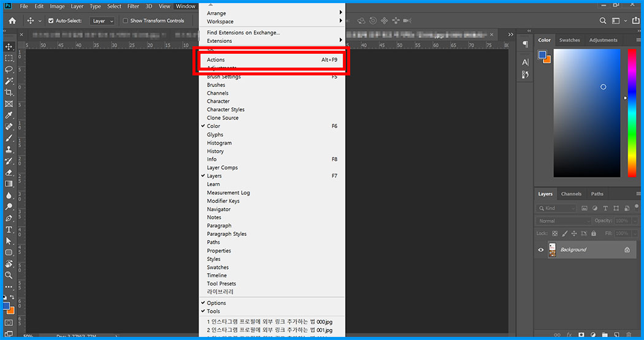Toggle the Auto-Select checkbox

[51, 20]
